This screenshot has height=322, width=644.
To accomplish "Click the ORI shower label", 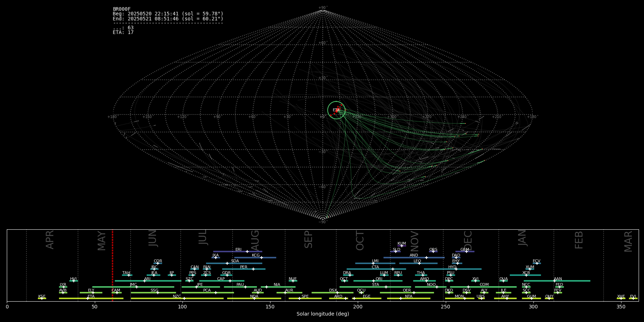I will click(379, 279).
